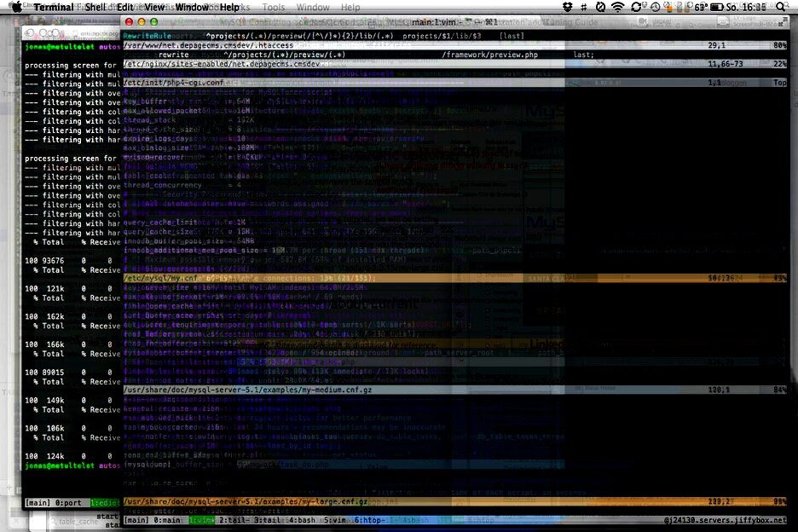Open the Apple menu
The image size is (798, 532).
(16, 7)
